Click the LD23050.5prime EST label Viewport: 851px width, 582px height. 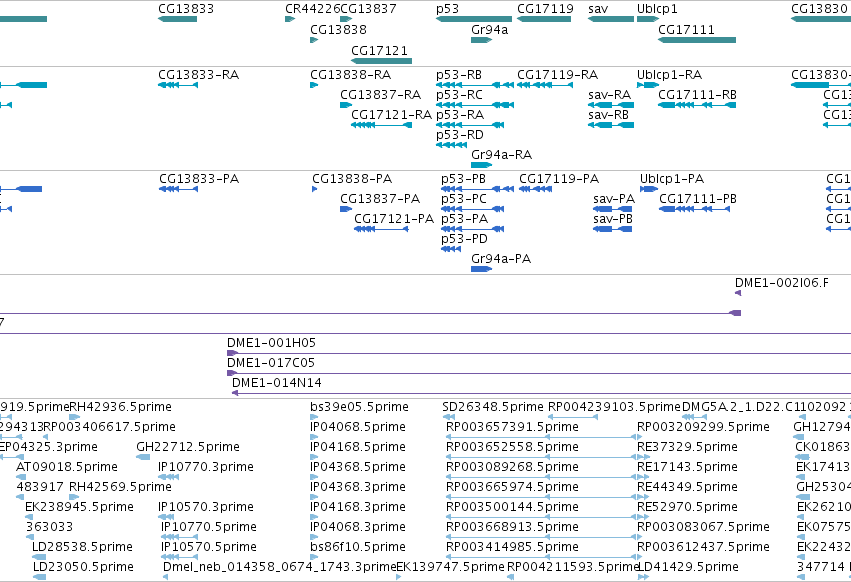[x=83, y=568]
